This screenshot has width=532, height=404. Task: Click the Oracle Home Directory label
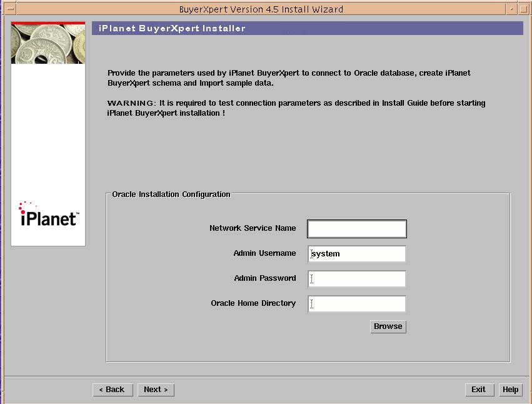[x=253, y=303]
